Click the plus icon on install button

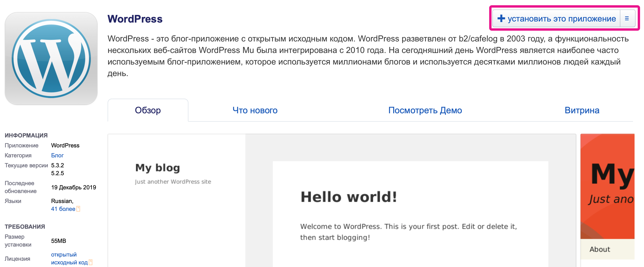point(501,19)
